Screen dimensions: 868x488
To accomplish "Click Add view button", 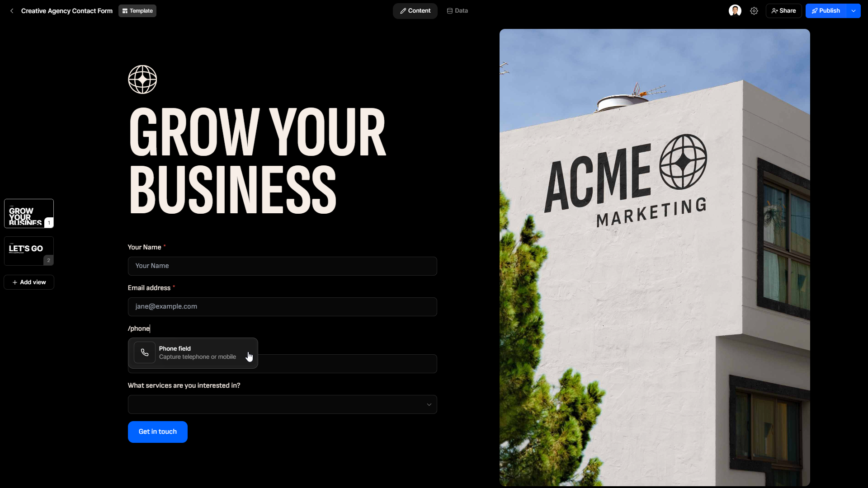I will point(28,282).
